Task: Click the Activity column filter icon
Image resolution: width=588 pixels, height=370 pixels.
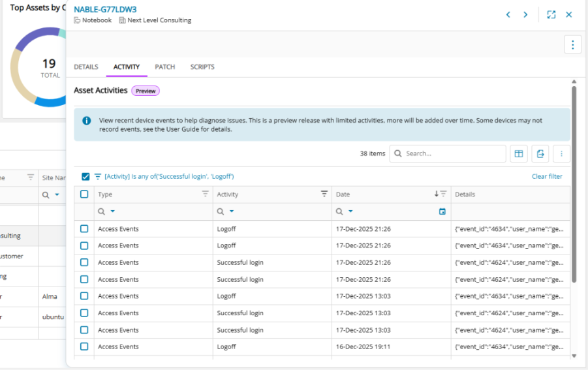Action: click(x=324, y=194)
